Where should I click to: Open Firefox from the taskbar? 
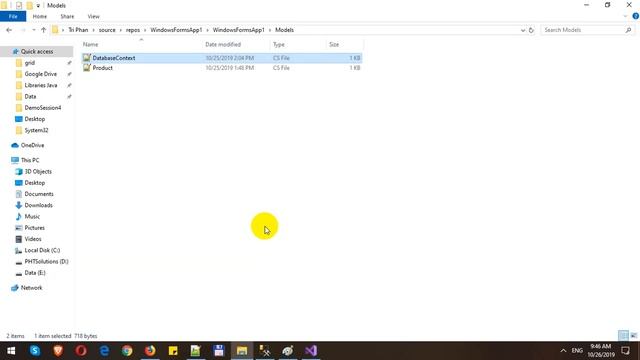pyautogui.click(x=150, y=351)
